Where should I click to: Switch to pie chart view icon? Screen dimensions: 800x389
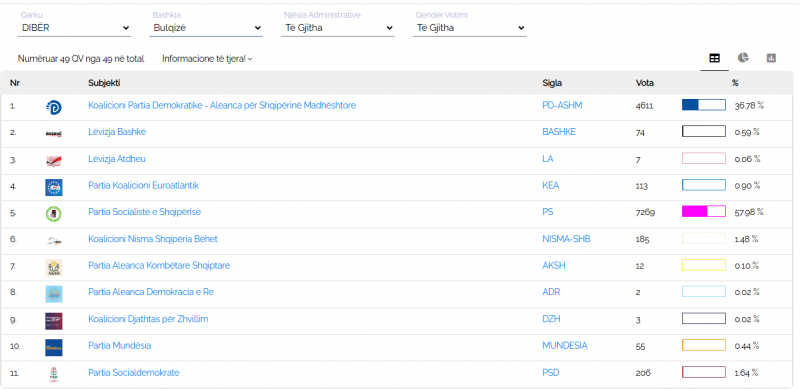tap(743, 58)
